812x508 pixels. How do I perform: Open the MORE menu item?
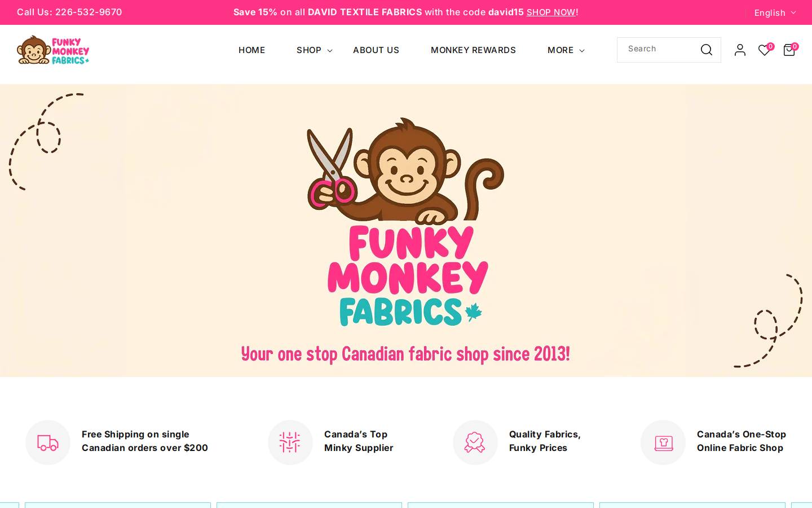pos(561,50)
